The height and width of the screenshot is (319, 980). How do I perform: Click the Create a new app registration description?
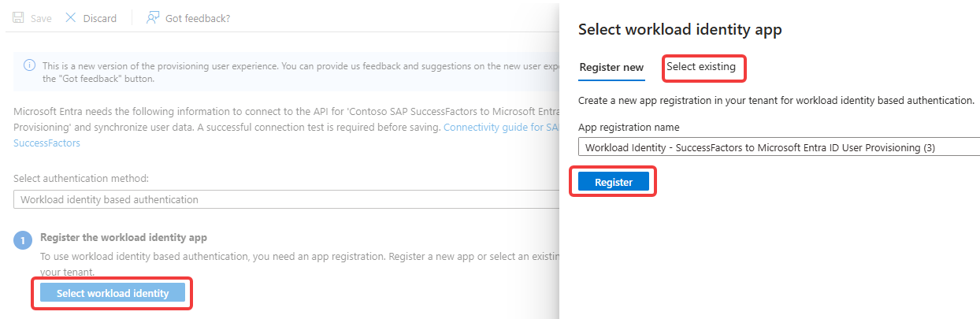(776, 101)
